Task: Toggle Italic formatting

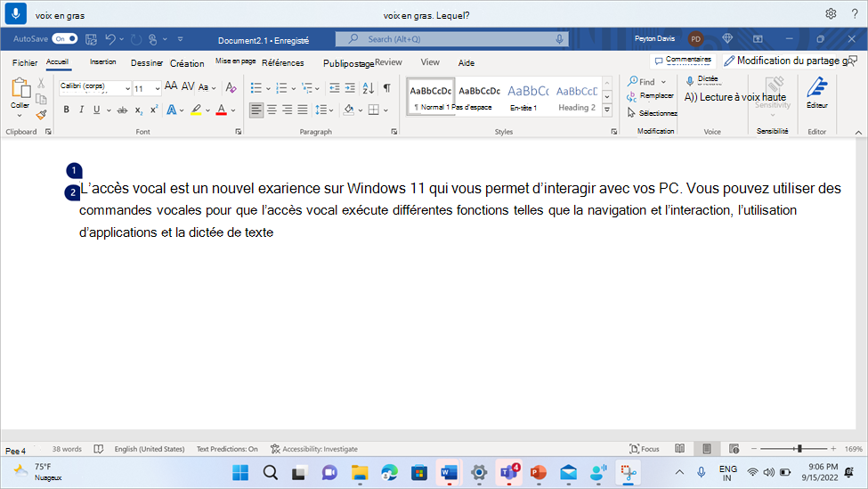Action: pyautogui.click(x=81, y=110)
